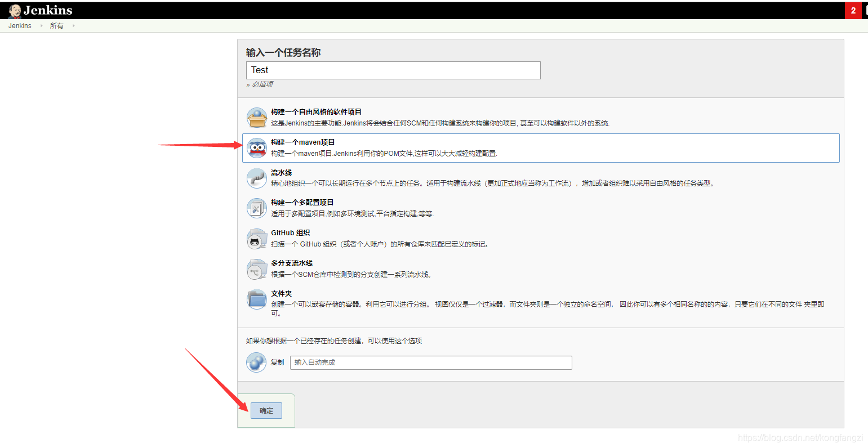Click the Jenkins title text in header
868x448 pixels.
pyautogui.click(x=48, y=10)
